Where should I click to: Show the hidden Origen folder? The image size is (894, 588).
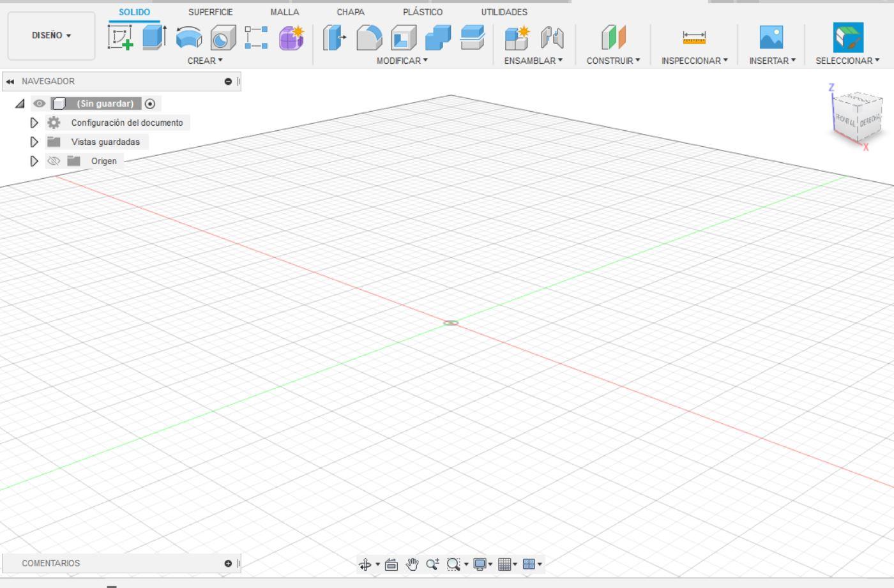coord(54,161)
